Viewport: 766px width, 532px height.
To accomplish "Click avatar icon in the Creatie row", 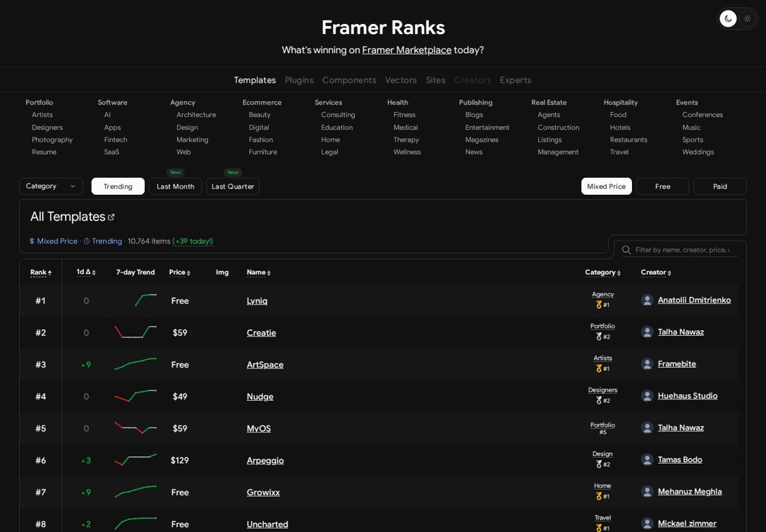I will point(647,332).
